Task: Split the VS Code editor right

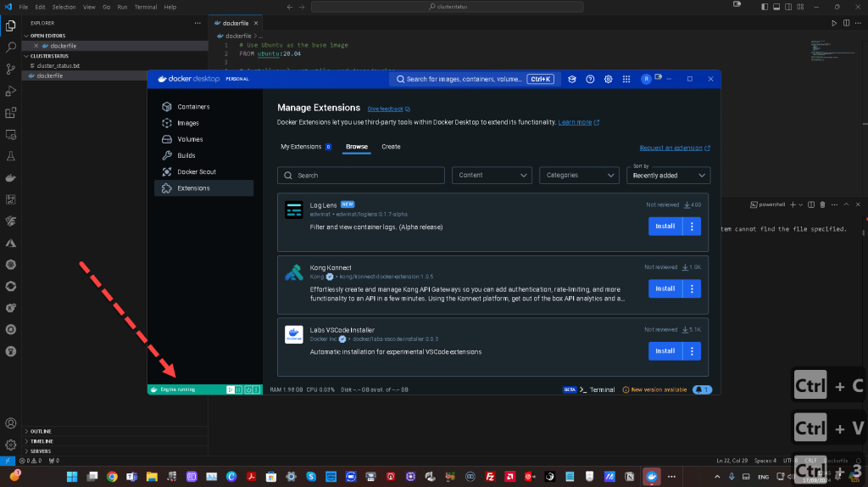Action: pyautogui.click(x=847, y=23)
